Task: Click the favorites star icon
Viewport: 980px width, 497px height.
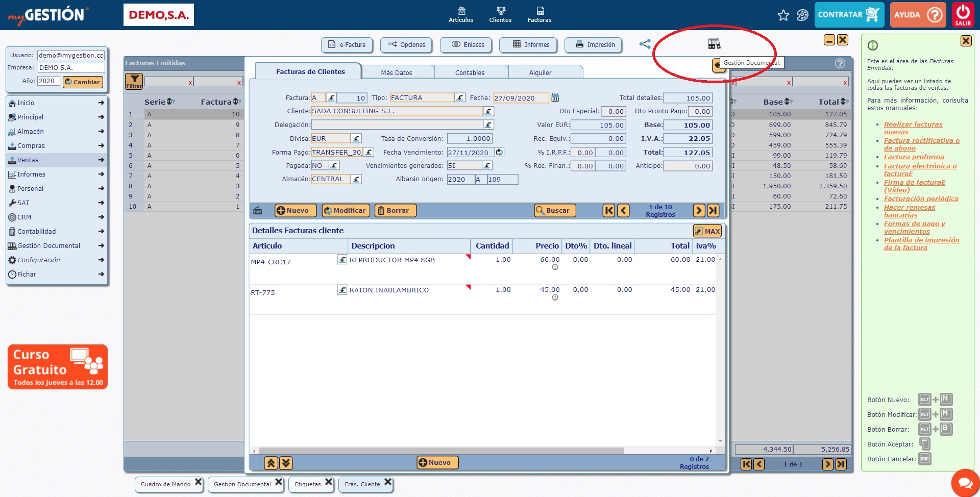Action: pos(783,15)
